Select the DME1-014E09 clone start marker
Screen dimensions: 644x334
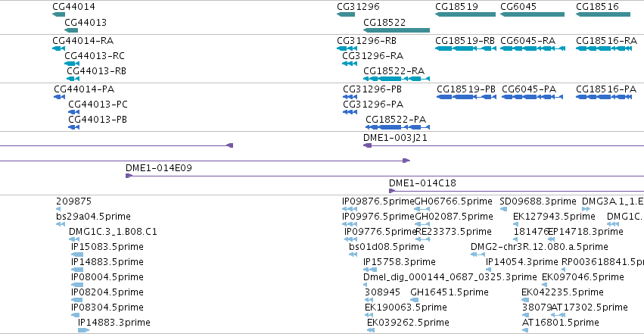pos(129,176)
